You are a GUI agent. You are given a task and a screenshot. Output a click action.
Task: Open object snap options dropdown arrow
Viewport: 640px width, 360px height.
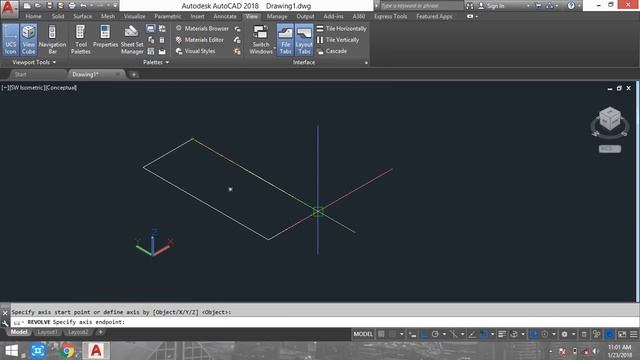(x=492, y=334)
